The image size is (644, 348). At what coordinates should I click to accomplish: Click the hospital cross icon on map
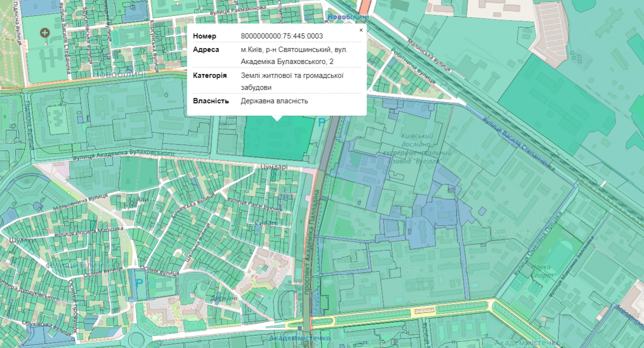point(45,33)
